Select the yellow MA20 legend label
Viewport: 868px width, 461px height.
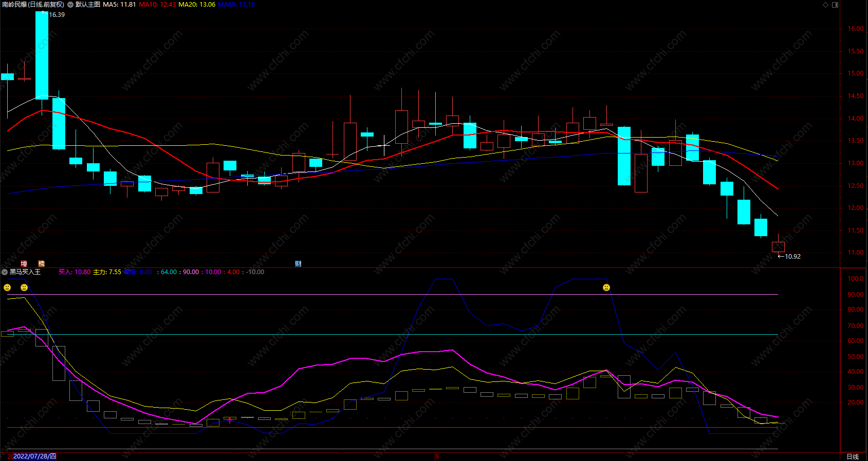point(197,5)
